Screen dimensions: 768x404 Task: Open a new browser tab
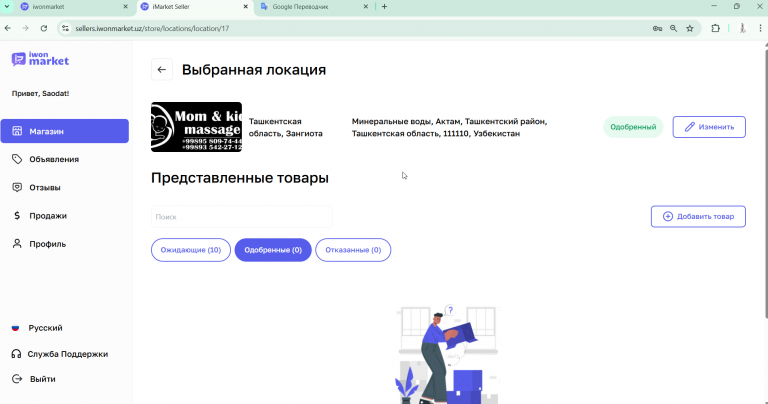[384, 7]
